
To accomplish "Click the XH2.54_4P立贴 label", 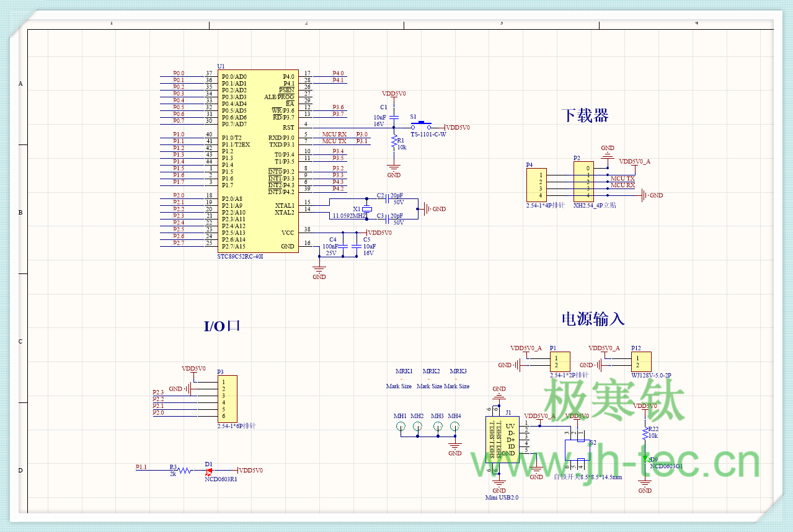I will pyautogui.click(x=596, y=205).
